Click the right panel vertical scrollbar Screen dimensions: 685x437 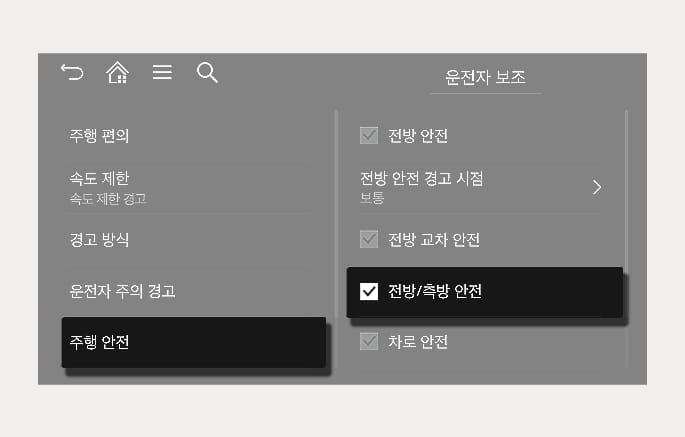click(x=626, y=239)
